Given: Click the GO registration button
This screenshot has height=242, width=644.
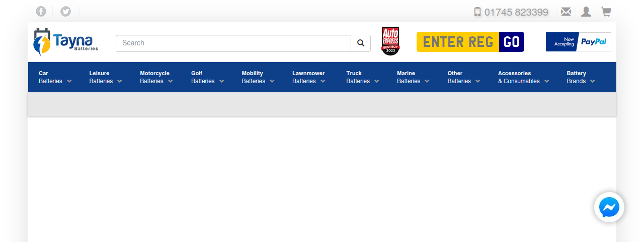Looking at the screenshot, I should (512, 42).
